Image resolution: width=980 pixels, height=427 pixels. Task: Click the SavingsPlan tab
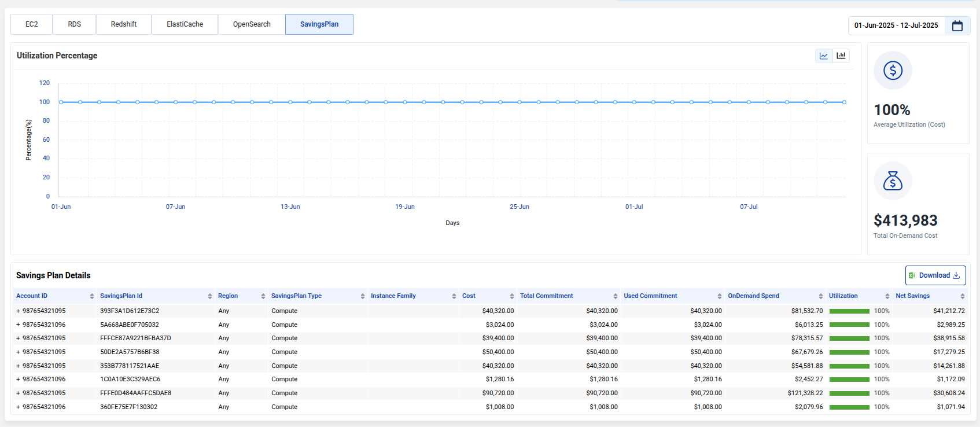(319, 24)
